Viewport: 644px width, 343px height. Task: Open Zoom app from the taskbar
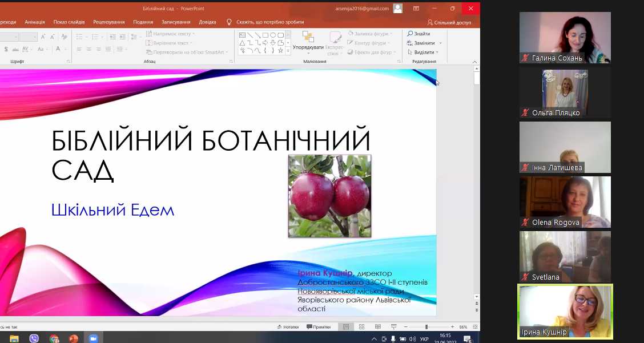coord(93,338)
